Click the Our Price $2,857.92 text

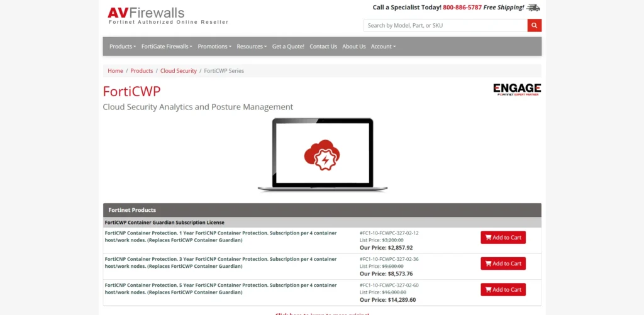point(386,248)
